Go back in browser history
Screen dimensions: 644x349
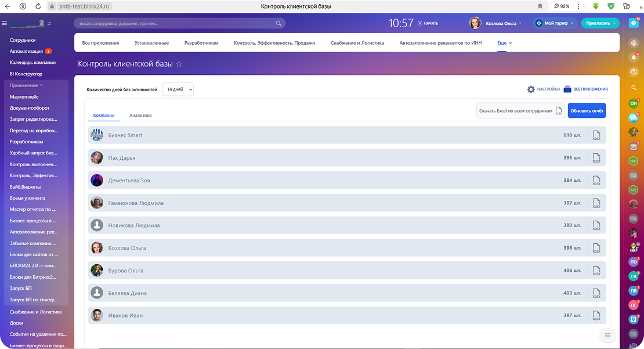(8, 6)
